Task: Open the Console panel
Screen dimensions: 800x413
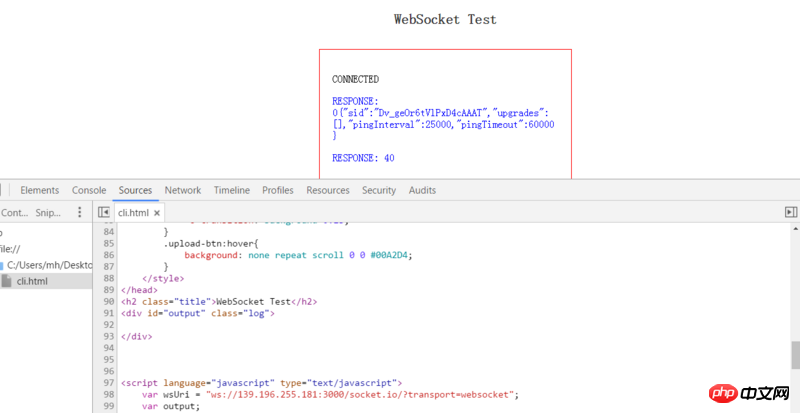Action: point(89,190)
